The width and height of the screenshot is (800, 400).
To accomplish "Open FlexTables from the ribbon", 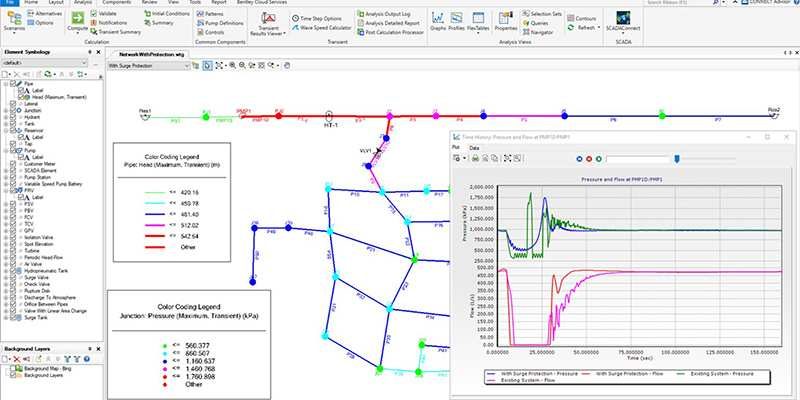I will pos(478,25).
